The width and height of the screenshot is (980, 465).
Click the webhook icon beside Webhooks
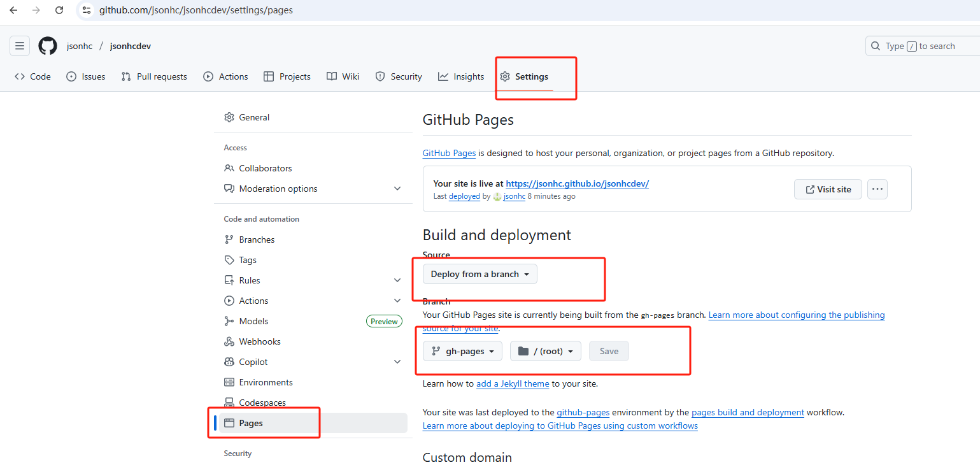[229, 341]
